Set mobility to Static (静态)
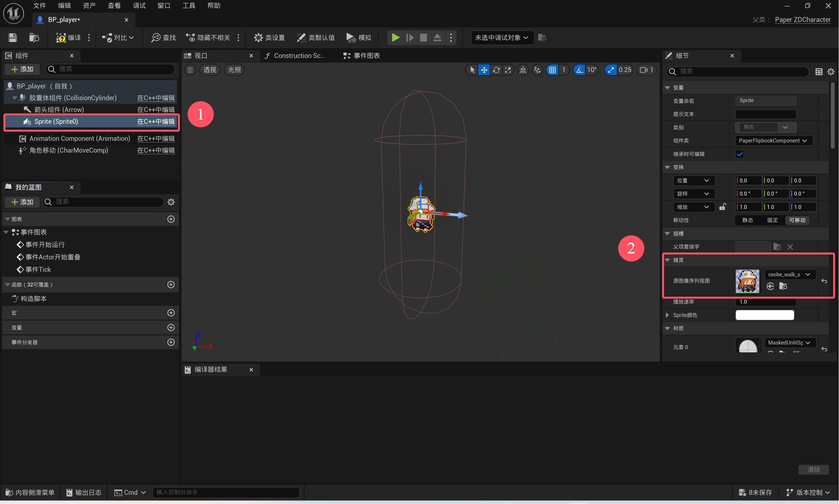This screenshot has width=839, height=504. click(748, 220)
